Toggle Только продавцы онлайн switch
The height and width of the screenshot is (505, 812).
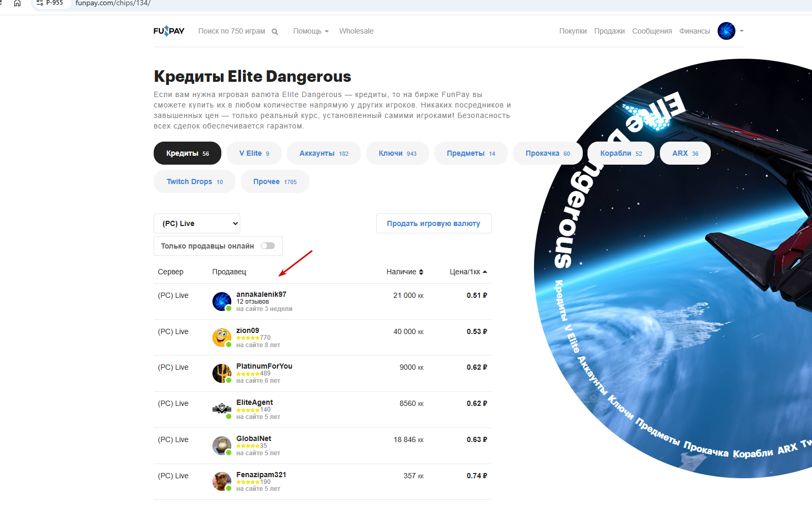tap(268, 246)
